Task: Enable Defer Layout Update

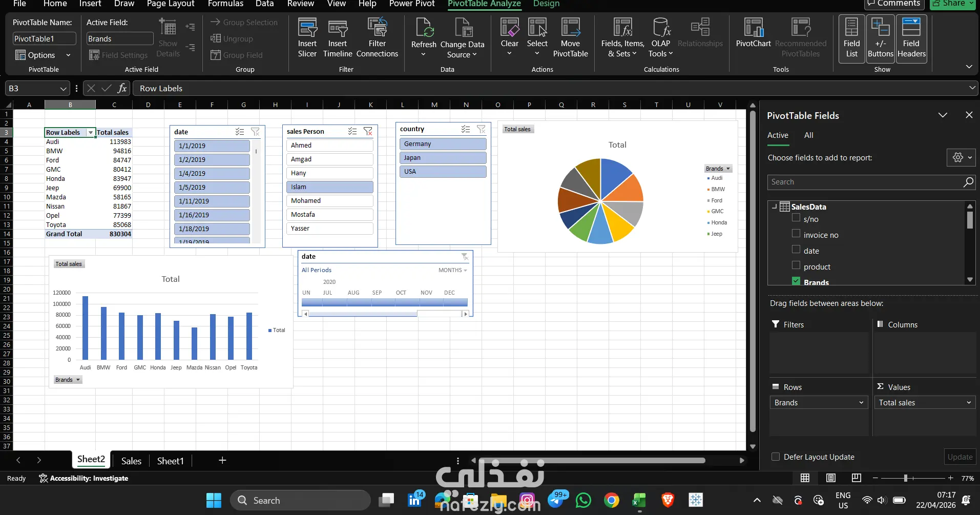Action: tap(776, 457)
